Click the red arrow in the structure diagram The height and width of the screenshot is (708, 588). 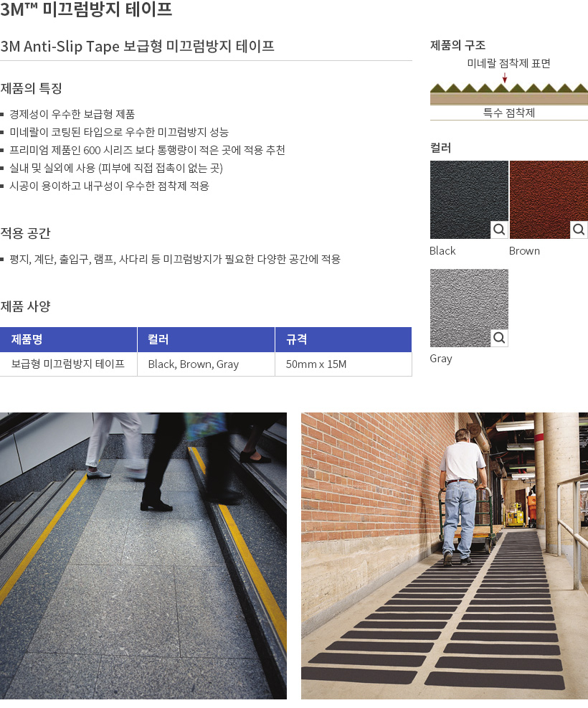tap(505, 77)
